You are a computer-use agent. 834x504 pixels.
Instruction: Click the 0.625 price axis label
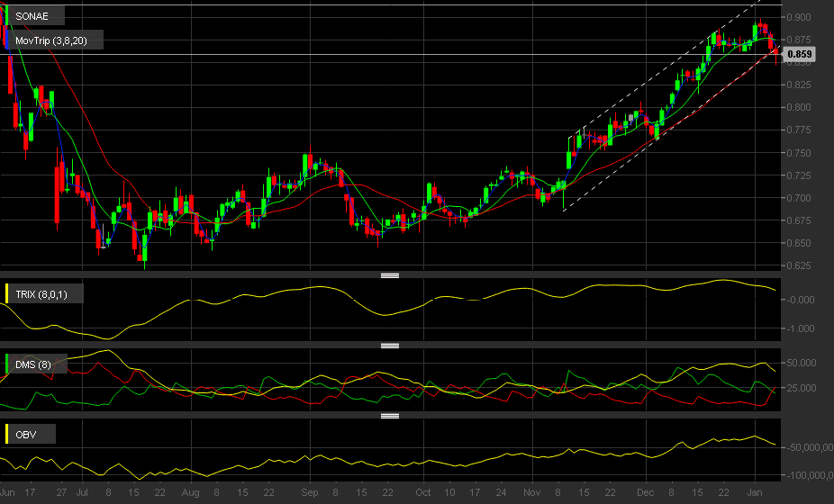[799, 265]
